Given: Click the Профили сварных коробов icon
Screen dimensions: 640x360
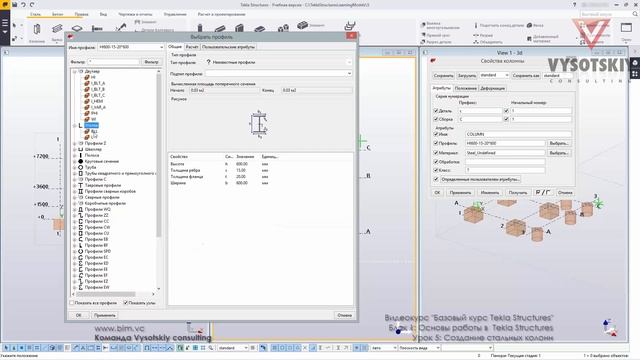Looking at the screenshot, I should tap(81, 191).
